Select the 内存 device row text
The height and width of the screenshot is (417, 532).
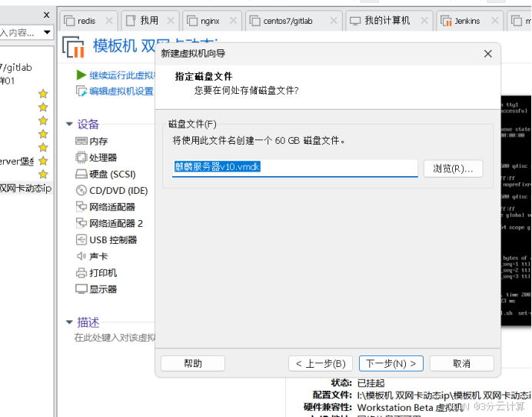click(x=98, y=141)
